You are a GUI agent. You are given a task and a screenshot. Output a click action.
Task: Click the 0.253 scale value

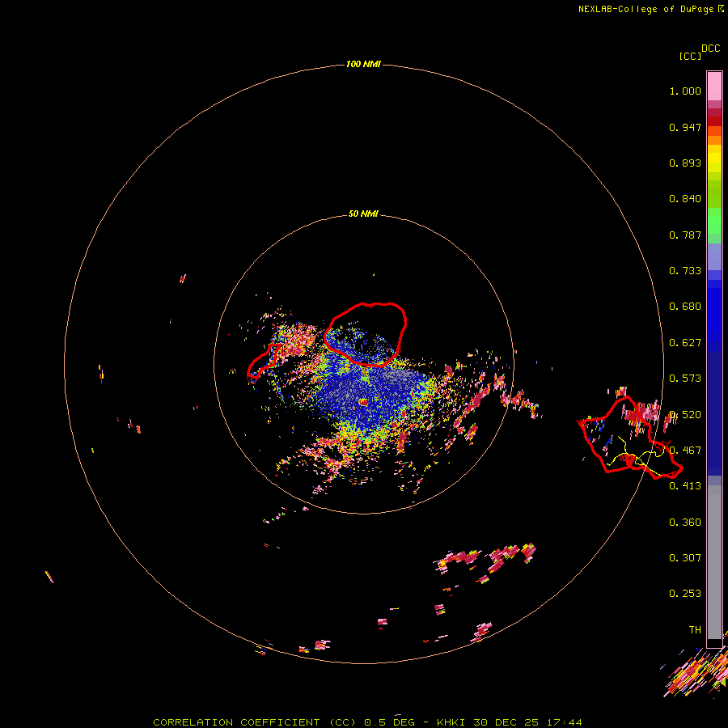[685, 594]
